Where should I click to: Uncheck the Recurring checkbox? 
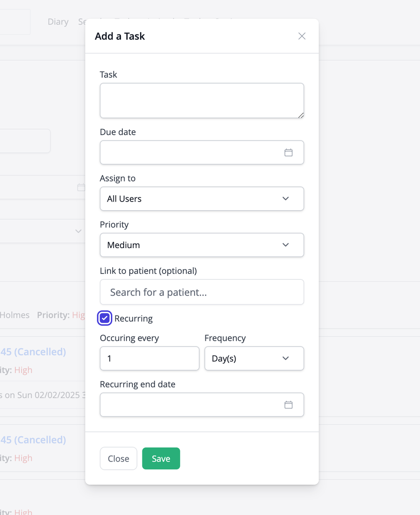(105, 318)
